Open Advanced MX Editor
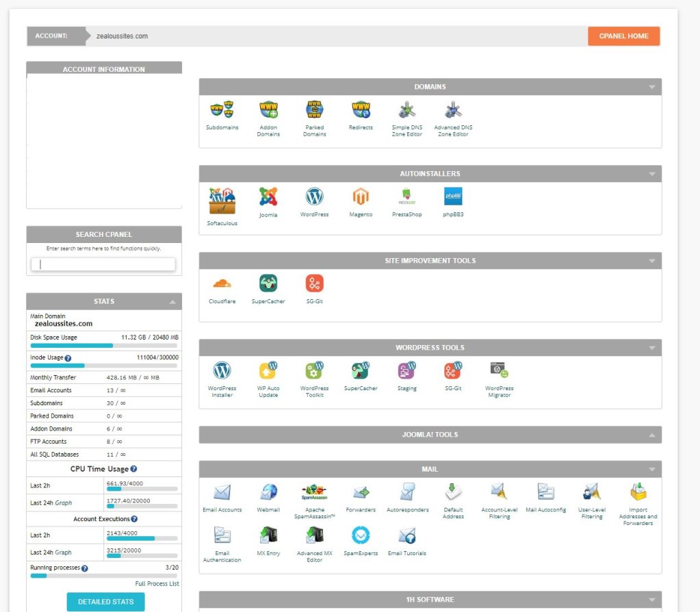The width and height of the screenshot is (700, 612). pyautogui.click(x=314, y=535)
